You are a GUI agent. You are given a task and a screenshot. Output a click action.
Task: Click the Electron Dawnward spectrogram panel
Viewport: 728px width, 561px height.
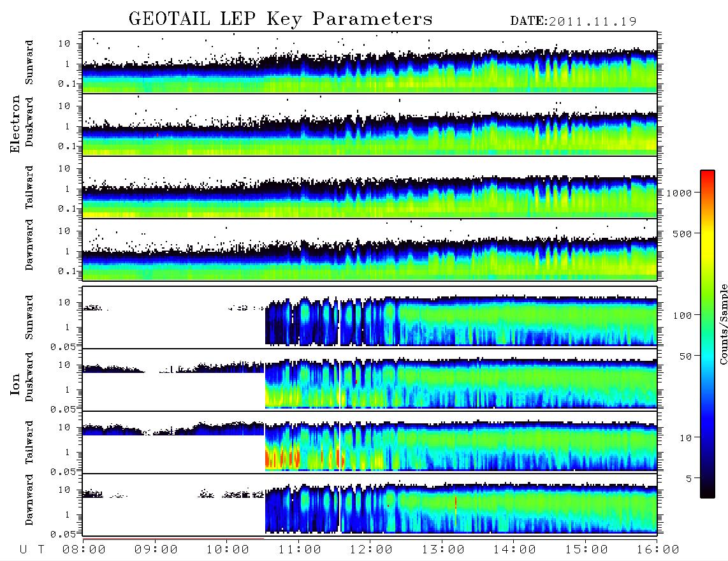pyautogui.click(x=370, y=250)
